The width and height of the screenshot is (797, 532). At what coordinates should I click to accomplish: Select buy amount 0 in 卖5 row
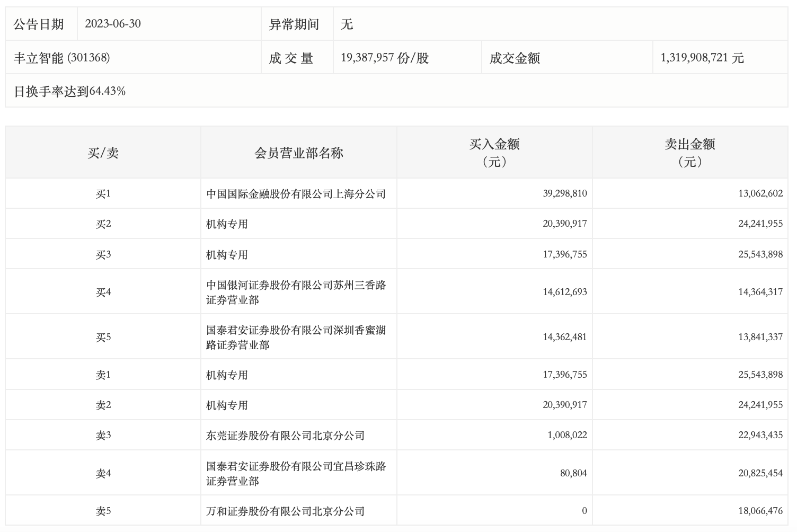[x=585, y=511]
